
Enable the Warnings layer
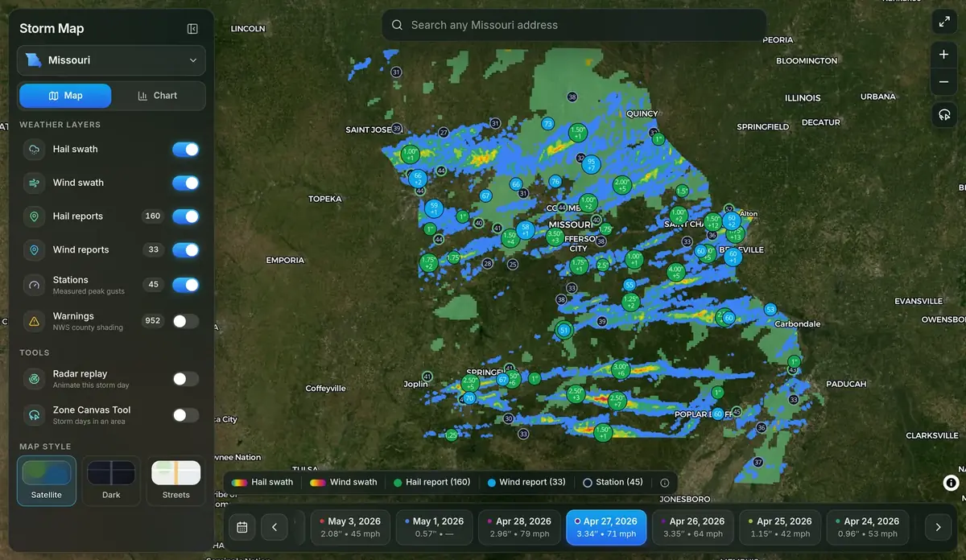tap(186, 321)
